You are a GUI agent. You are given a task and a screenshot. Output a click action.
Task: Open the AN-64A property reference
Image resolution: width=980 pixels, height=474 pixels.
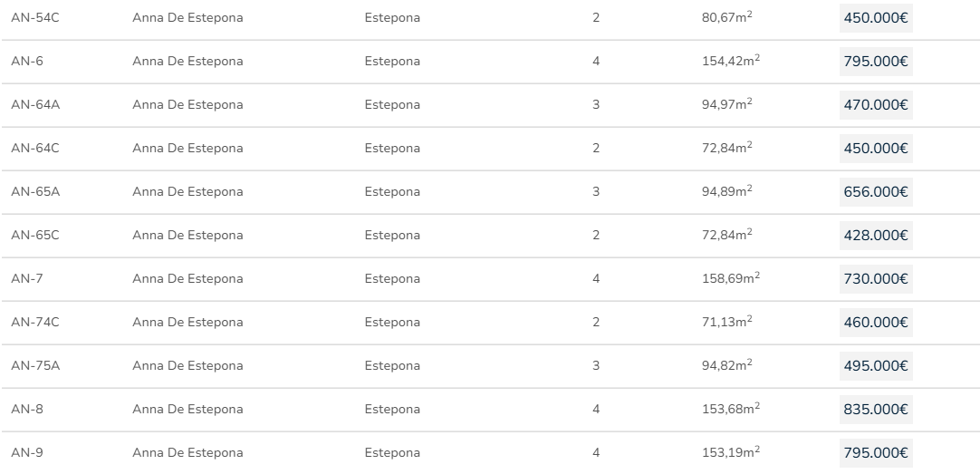tap(34, 105)
